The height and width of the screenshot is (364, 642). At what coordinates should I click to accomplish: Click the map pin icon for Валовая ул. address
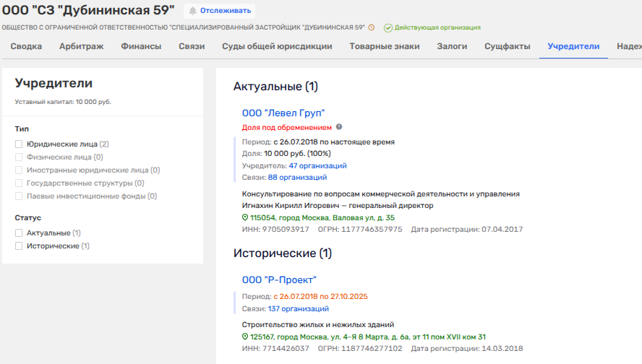click(245, 217)
